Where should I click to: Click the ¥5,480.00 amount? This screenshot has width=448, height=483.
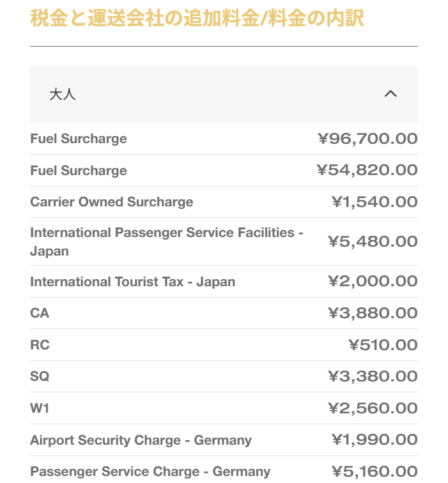373,241
